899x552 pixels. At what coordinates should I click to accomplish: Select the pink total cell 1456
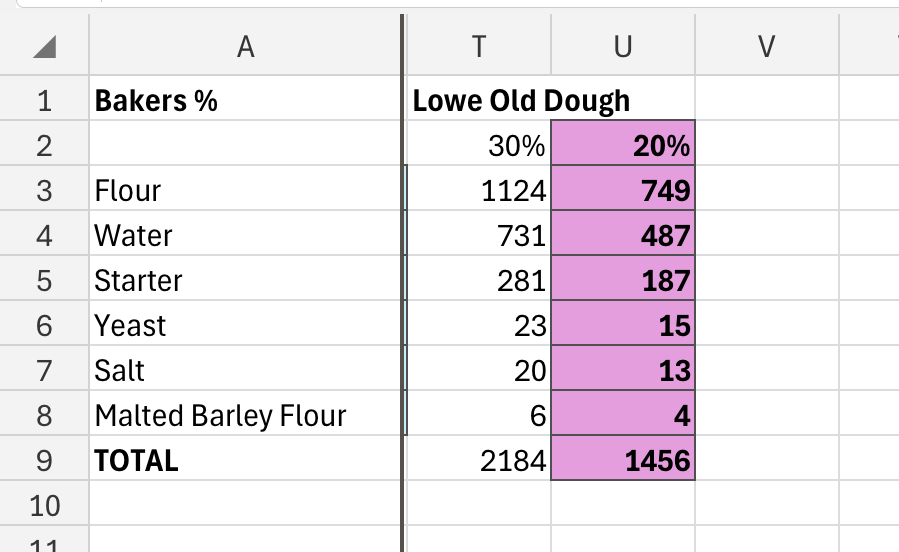click(622, 460)
